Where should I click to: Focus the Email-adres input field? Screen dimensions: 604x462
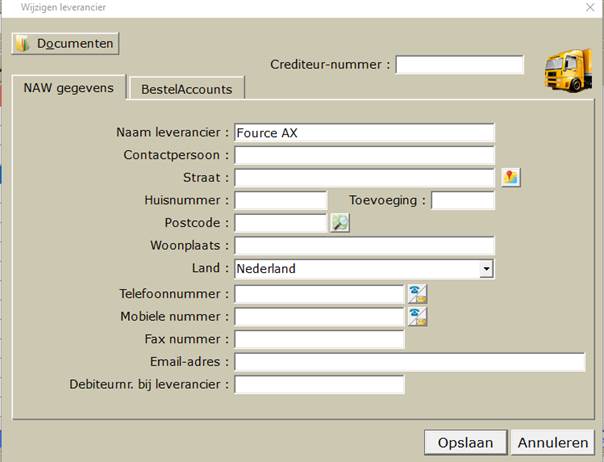[410, 362]
